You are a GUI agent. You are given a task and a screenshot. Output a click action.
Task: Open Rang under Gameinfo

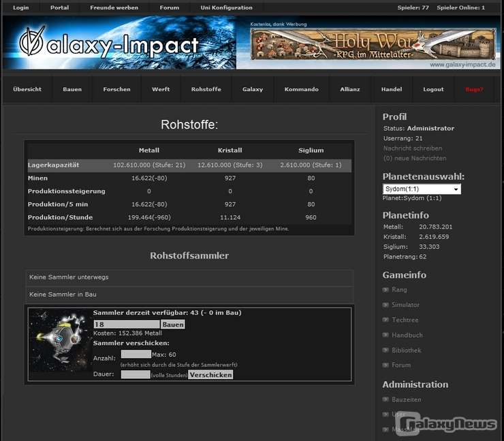pos(399,290)
